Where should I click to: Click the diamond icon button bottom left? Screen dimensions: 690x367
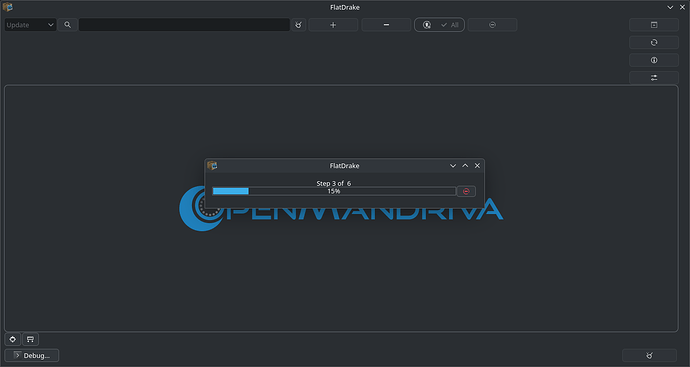[13, 339]
